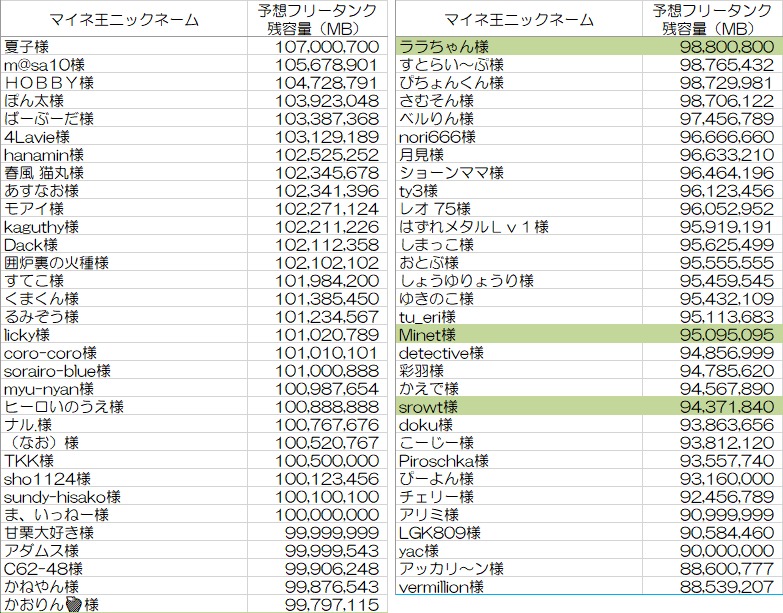Select the left マイネ王ニックネーム column header
Viewport: 783px width, 613px height.
click(x=122, y=19)
